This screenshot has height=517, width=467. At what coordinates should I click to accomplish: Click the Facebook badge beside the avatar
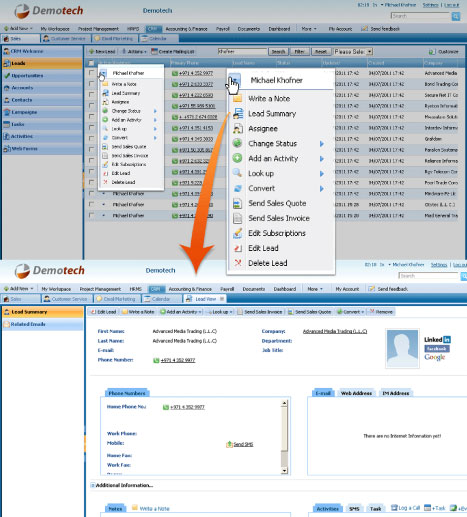437,349
